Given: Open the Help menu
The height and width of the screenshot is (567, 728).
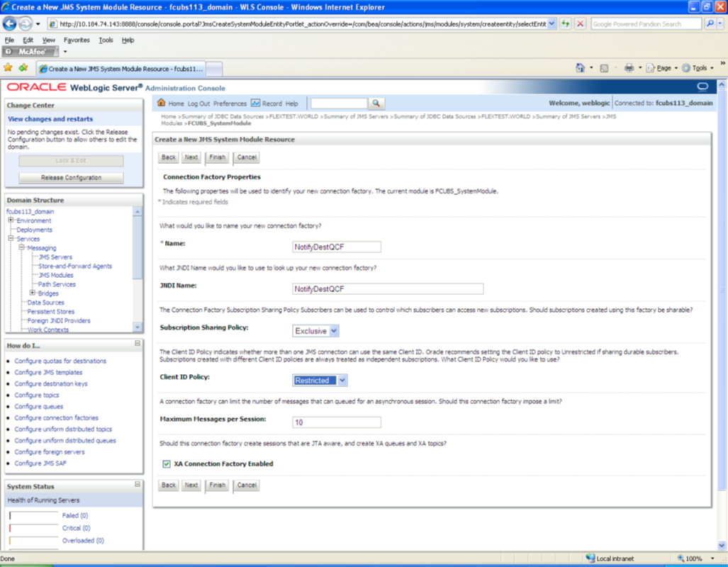Looking at the screenshot, I should point(128,40).
